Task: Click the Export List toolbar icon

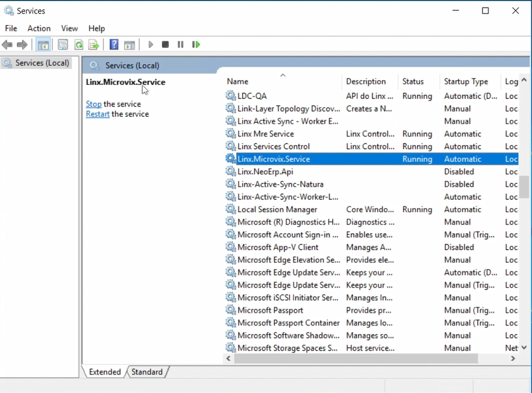Action: pos(94,45)
